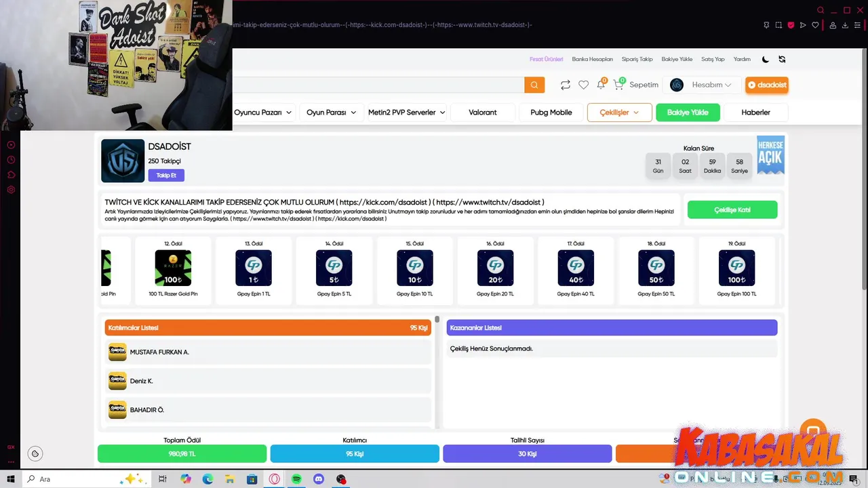Click the orange site search button

pyautogui.click(x=534, y=85)
